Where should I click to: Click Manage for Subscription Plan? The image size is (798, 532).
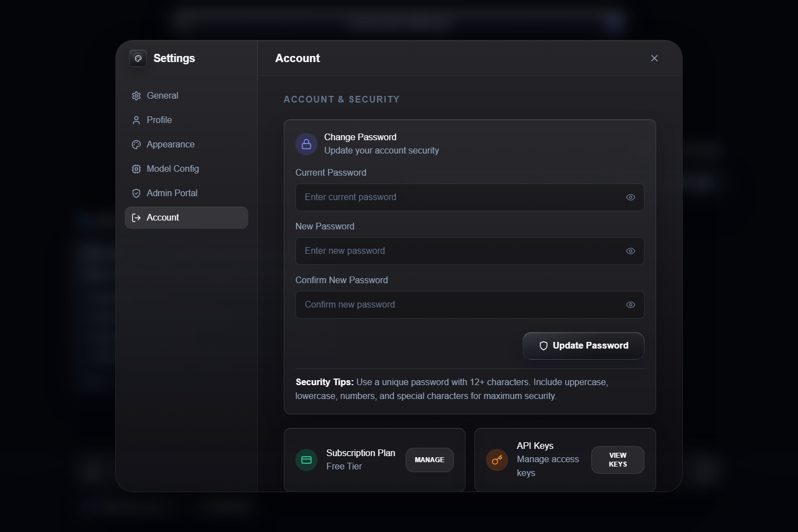click(x=429, y=460)
